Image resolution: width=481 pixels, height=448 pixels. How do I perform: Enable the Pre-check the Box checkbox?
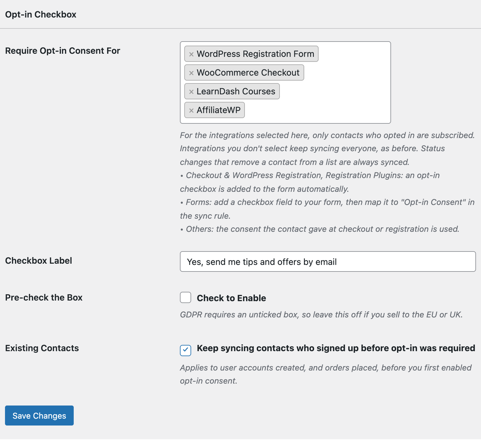[186, 297]
